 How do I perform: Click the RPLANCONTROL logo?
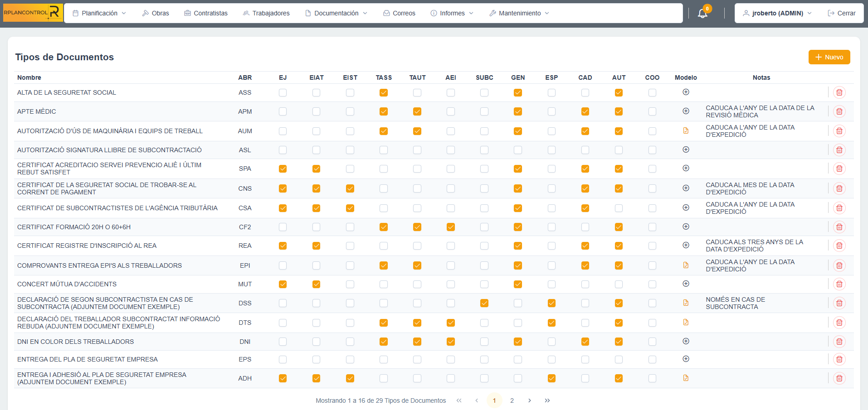33,13
